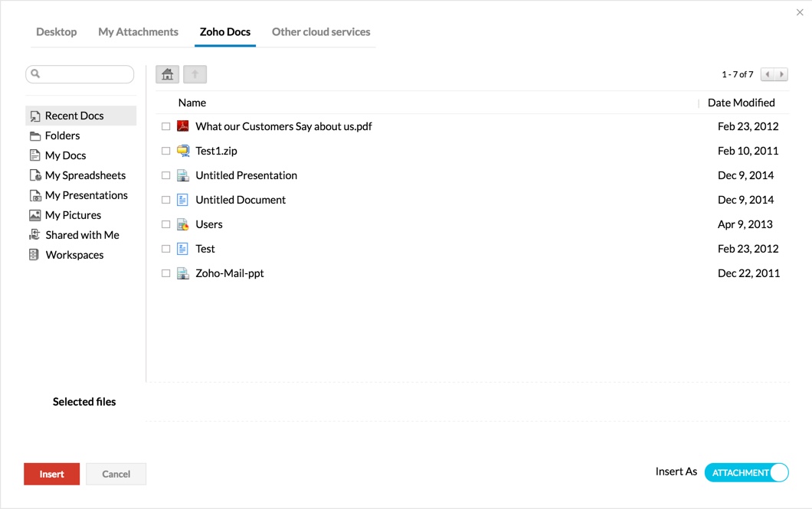Image resolution: width=812 pixels, height=509 pixels.
Task: Click the Home folder icon button
Action: click(x=167, y=74)
